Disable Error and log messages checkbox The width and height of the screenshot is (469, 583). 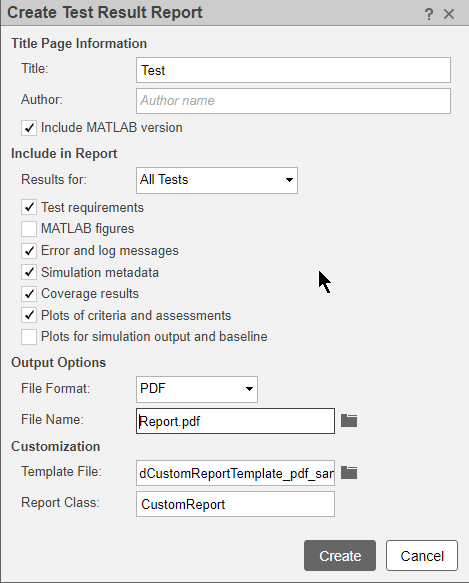29,251
